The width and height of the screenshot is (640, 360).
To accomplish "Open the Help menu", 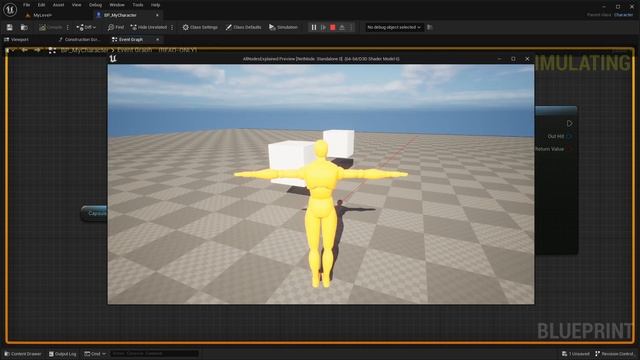I will (x=155, y=5).
